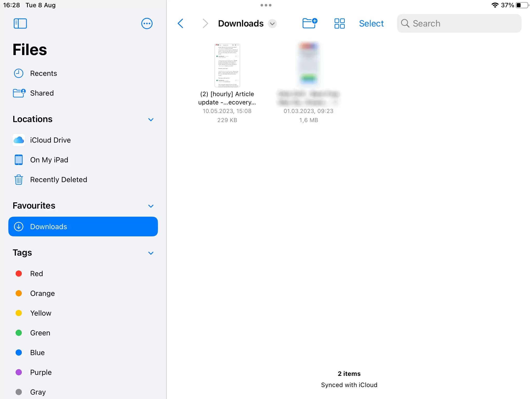Tap the Search field
Image resolution: width=532 pixels, height=399 pixels.
(x=458, y=23)
